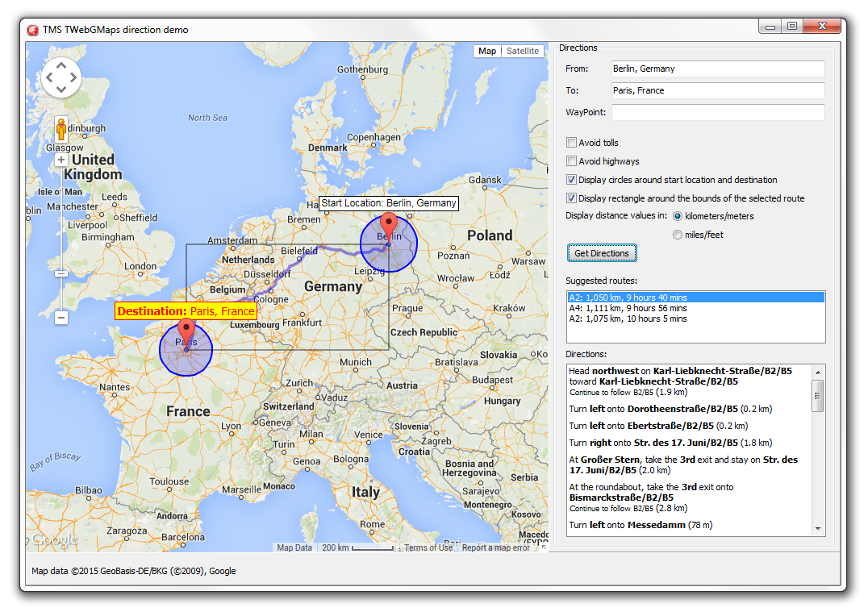The height and width of the screenshot is (612, 868).
Task: Select the miles/feet radio button
Action: pos(678,235)
